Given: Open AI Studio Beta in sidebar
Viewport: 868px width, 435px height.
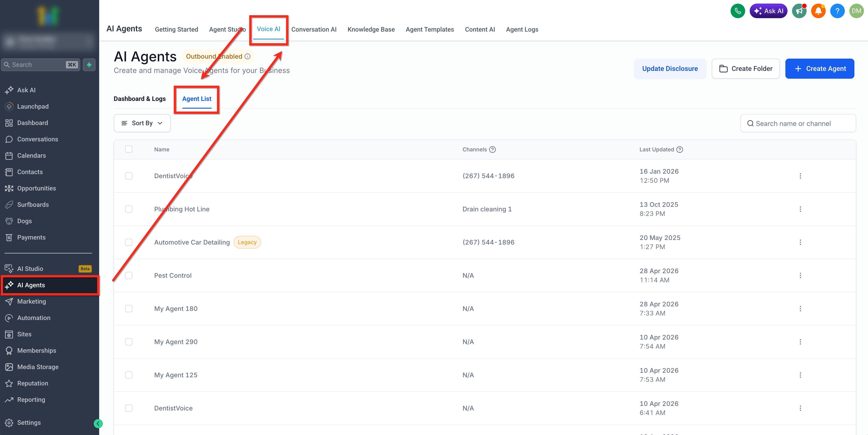Looking at the screenshot, I should (x=48, y=269).
